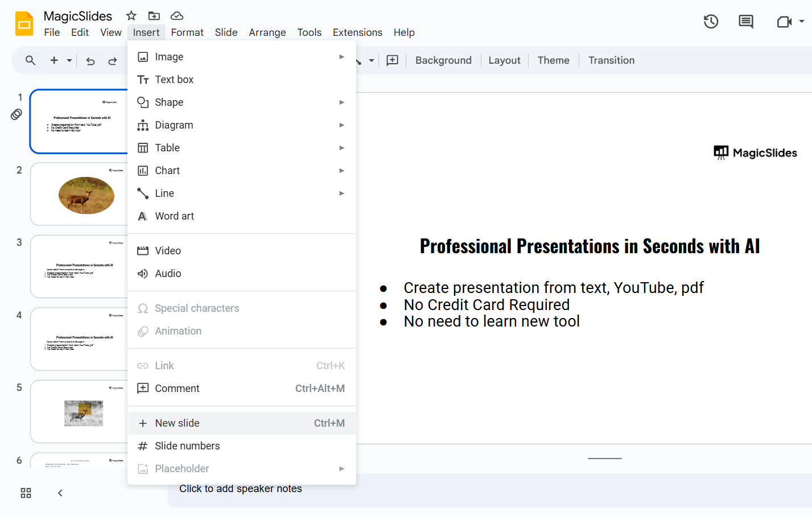
Task: Open grid view of slides
Action: (26, 493)
